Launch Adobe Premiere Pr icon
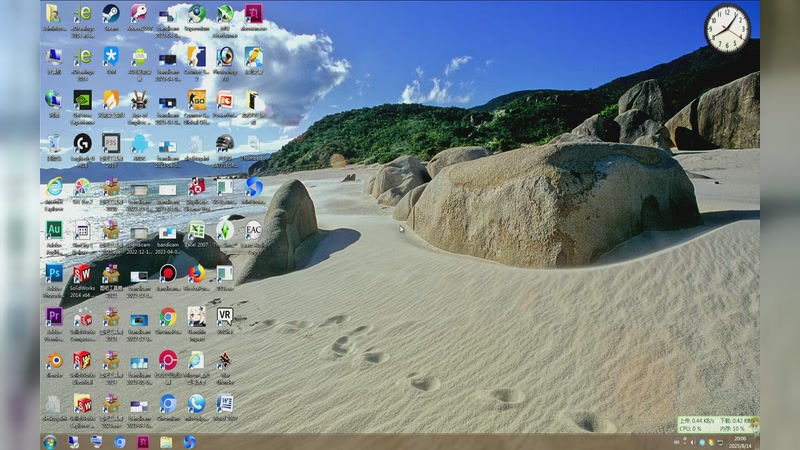Viewport: 800px width, 450px height. [54, 317]
